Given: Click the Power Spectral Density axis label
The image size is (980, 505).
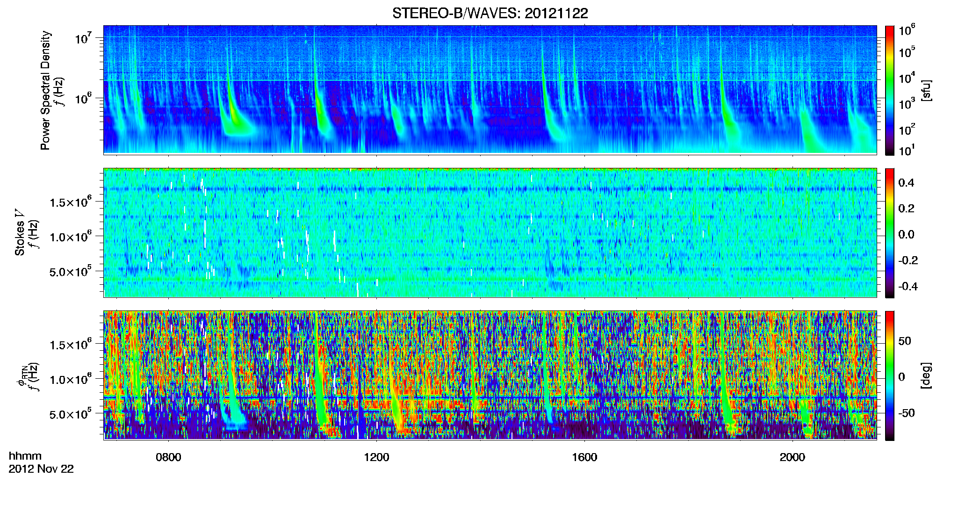Looking at the screenshot, I should point(45,90).
